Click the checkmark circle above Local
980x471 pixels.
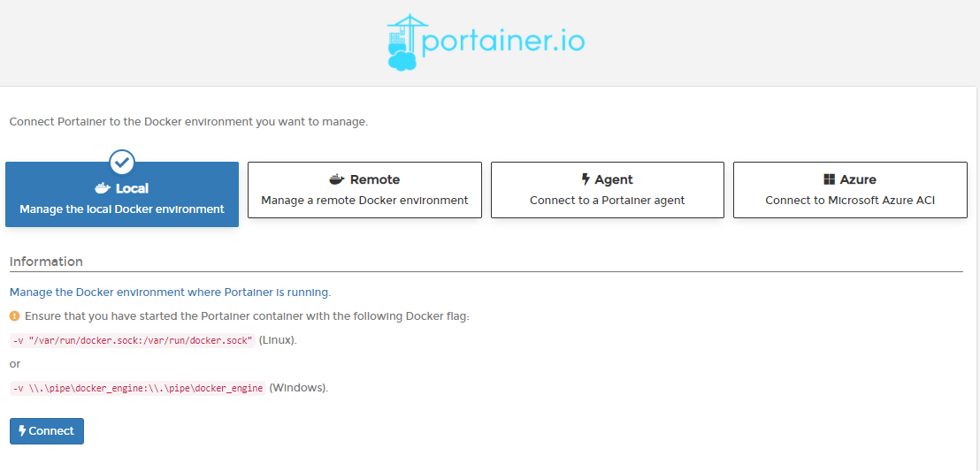[122, 163]
